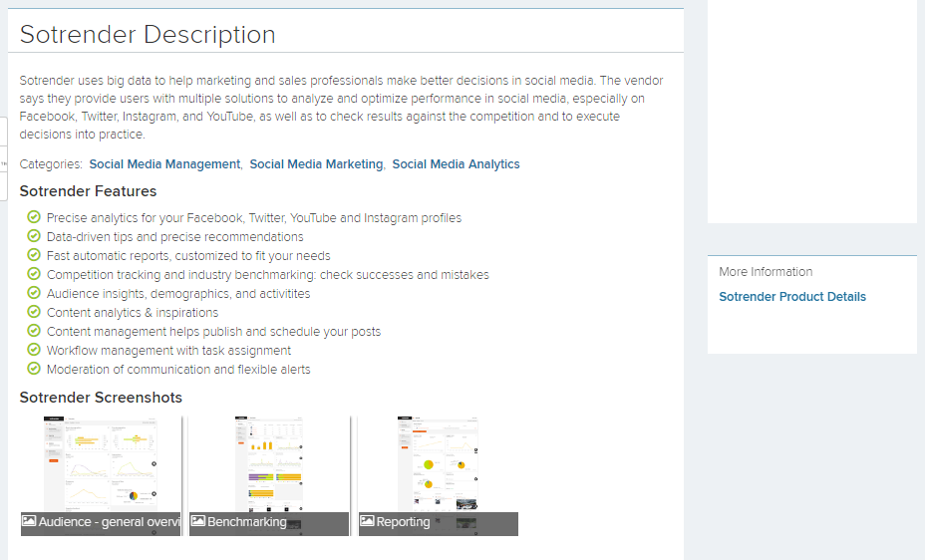Open Social Media Management category link
The image size is (925, 560).
click(164, 164)
